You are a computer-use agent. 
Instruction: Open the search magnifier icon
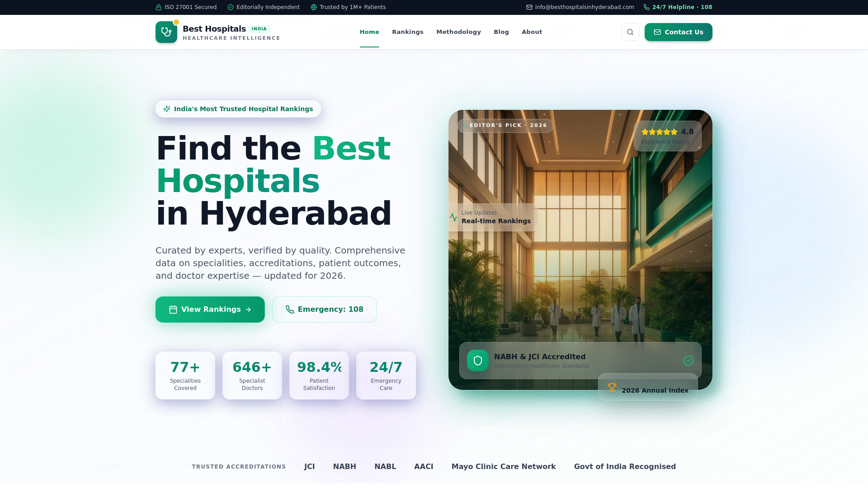[x=630, y=32]
